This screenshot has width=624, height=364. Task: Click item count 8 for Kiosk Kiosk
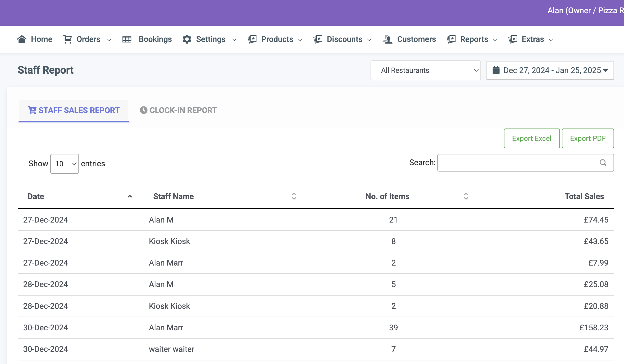coord(394,241)
